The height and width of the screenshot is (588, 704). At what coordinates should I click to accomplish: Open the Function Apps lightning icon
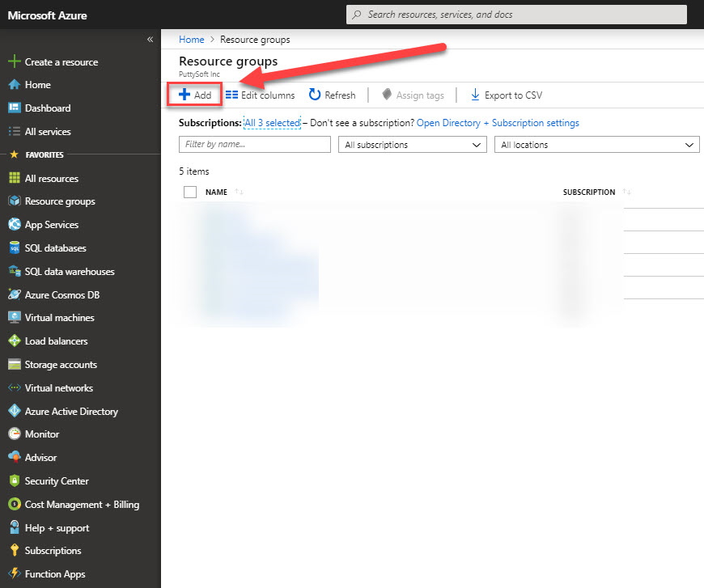coord(15,573)
